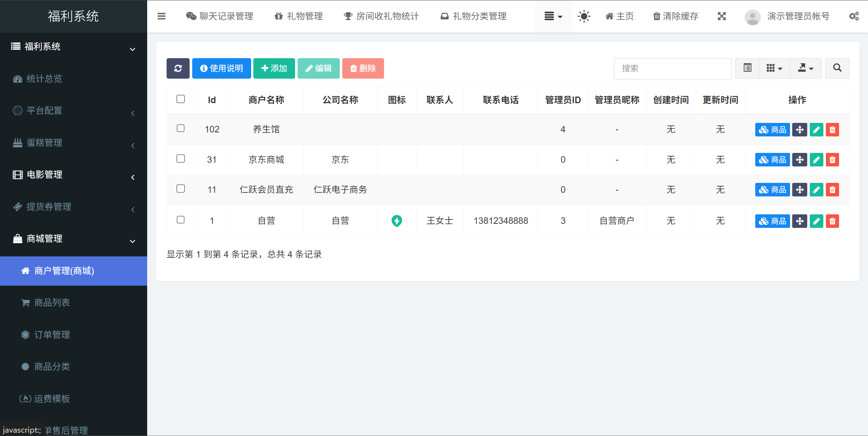Image resolution: width=868 pixels, height=436 pixels.
Task: Open the 聊天记录管理 tab
Action: point(219,16)
